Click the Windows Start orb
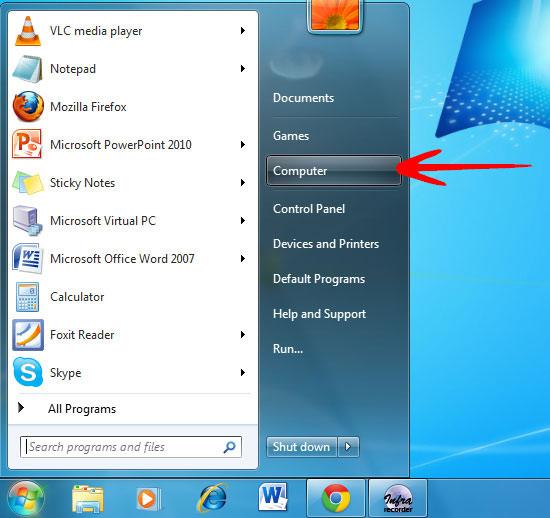Screen dimensions: 550x518 (x=26, y=499)
